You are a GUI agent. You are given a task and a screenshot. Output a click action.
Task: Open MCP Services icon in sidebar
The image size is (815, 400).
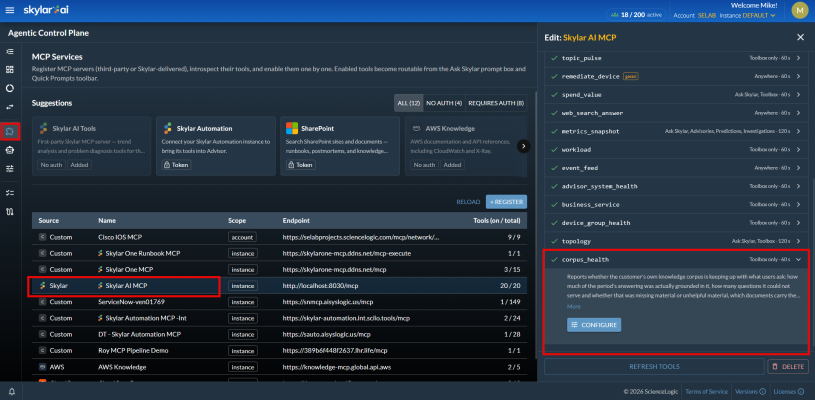[9, 131]
